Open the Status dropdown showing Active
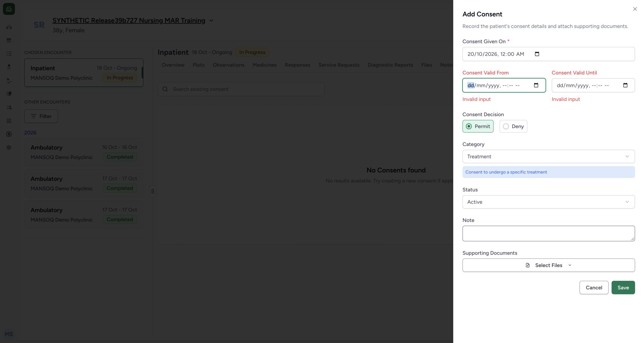This screenshot has height=343, width=644. (548, 202)
